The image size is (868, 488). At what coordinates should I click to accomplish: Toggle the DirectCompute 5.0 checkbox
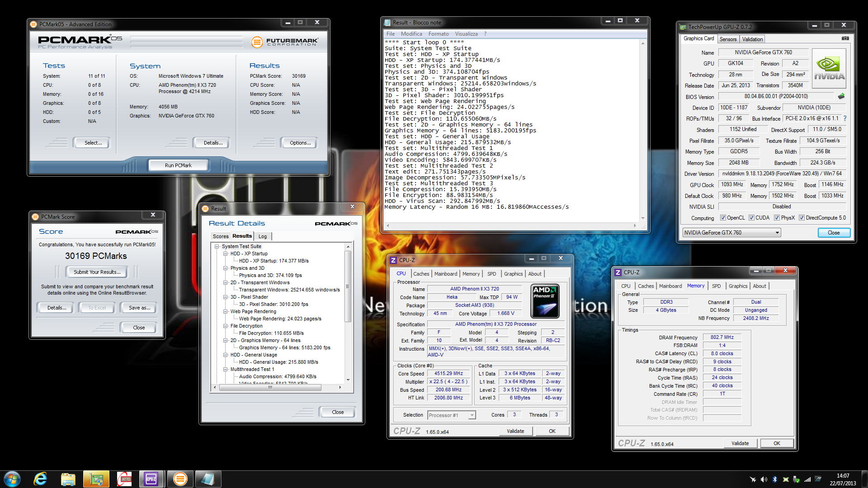[802, 218]
